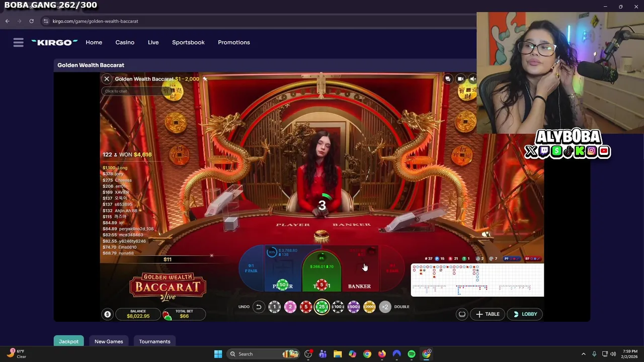Unmute the game sound
The height and width of the screenshot is (362, 644).
coord(472,79)
